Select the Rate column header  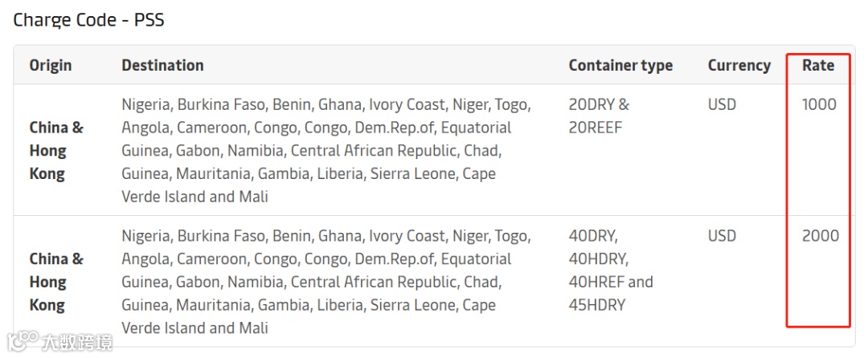click(818, 66)
